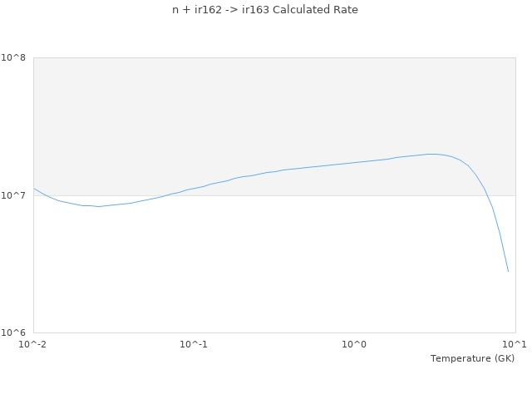The image size is (532, 399).
Task: Click the blue curve above the 10^0 tick
Action: pos(355,162)
